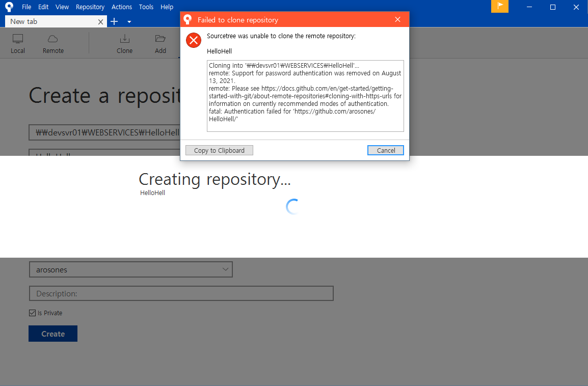Screen dimensions: 588x386
Task: Click the 'Failed to clone repository' title
Action: point(238,20)
